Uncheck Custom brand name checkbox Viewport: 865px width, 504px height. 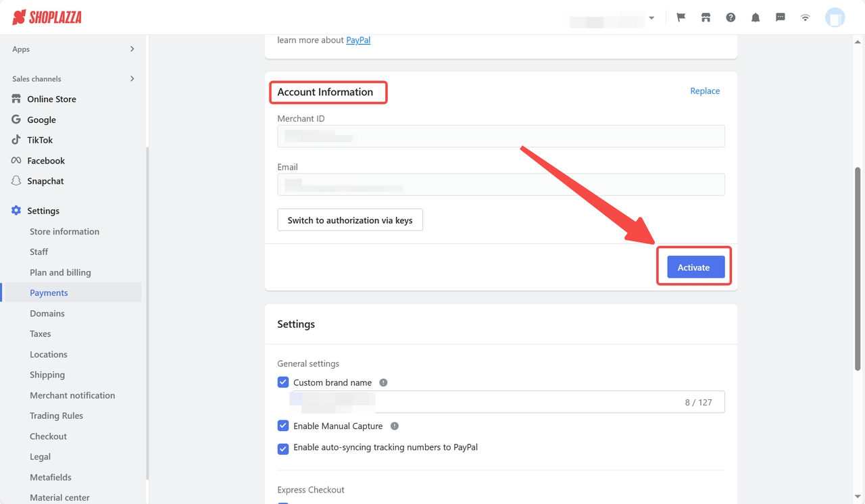pos(283,382)
